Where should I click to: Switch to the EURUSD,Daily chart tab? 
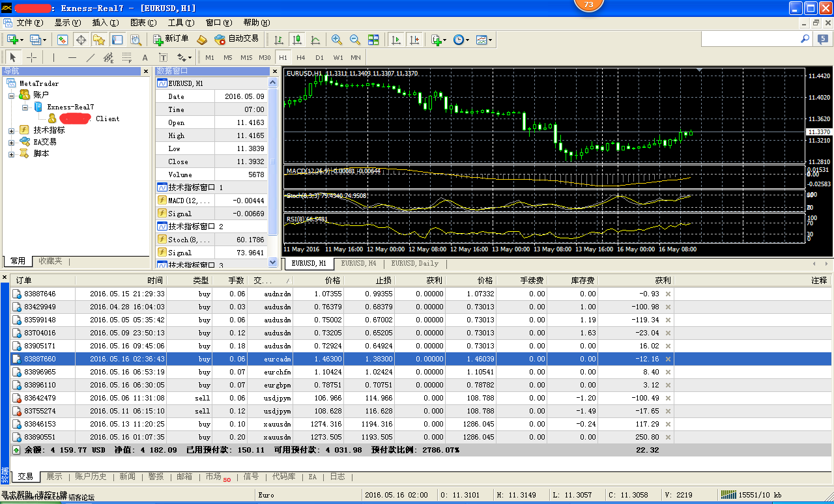[414, 264]
